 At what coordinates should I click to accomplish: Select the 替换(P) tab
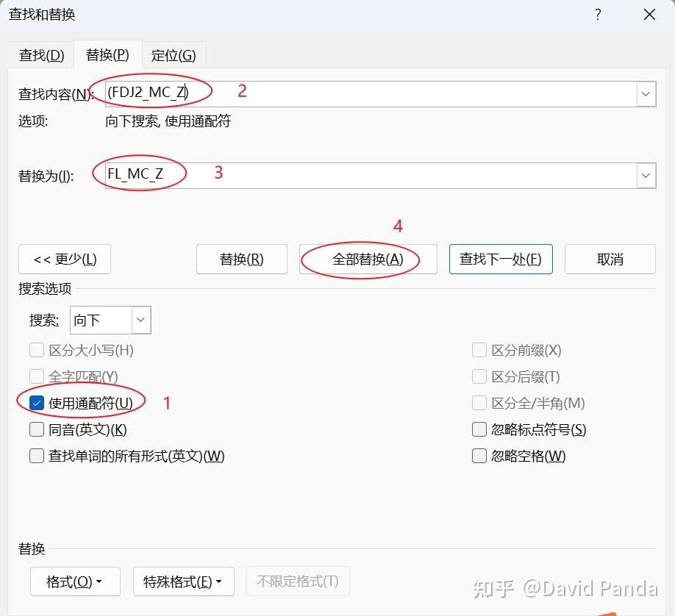coord(108,54)
